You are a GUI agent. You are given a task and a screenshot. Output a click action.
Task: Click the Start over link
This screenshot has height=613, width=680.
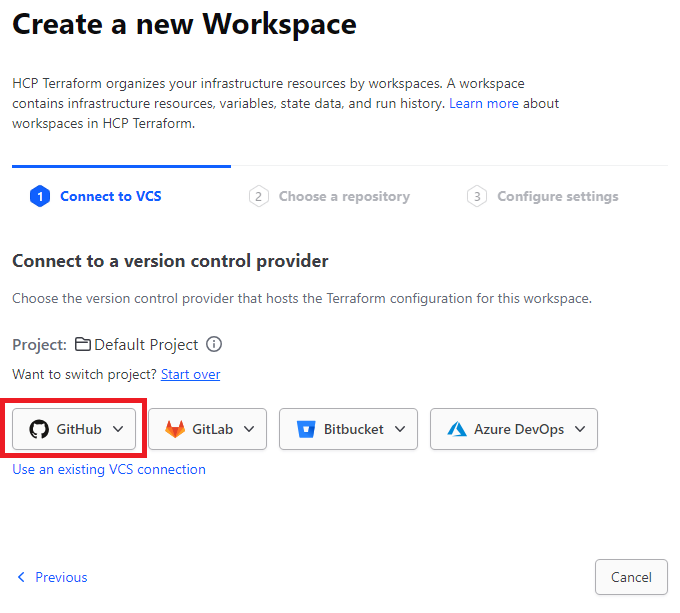coord(190,374)
